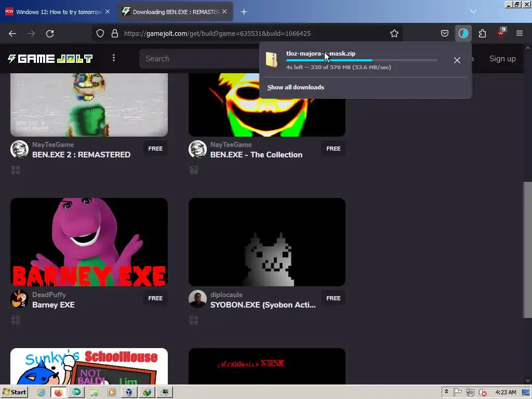Viewport: 532px width, 399px height.
Task: Open the taskbar file explorer folder
Action: (94, 393)
